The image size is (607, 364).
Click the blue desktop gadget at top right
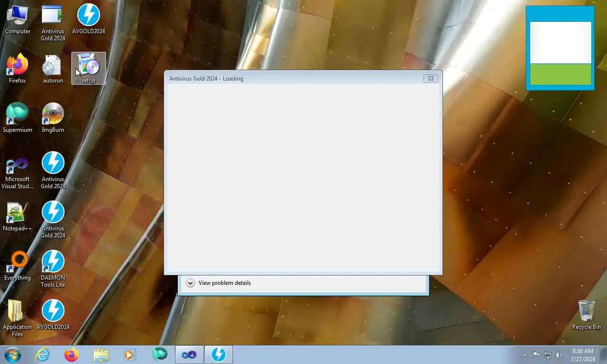tap(560, 48)
